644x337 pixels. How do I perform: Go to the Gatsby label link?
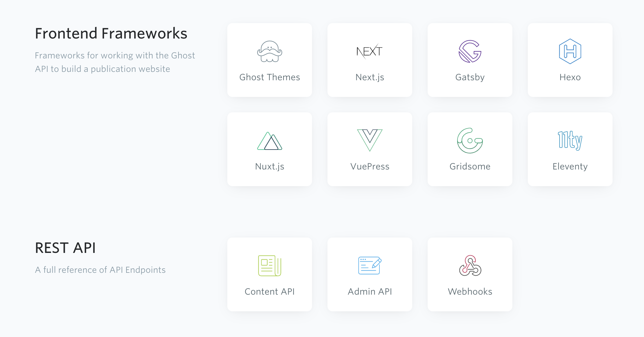(470, 77)
